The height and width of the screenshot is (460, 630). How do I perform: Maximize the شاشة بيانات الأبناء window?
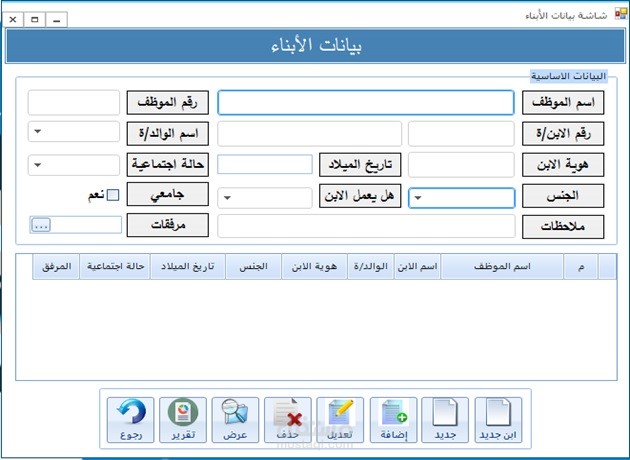click(35, 19)
